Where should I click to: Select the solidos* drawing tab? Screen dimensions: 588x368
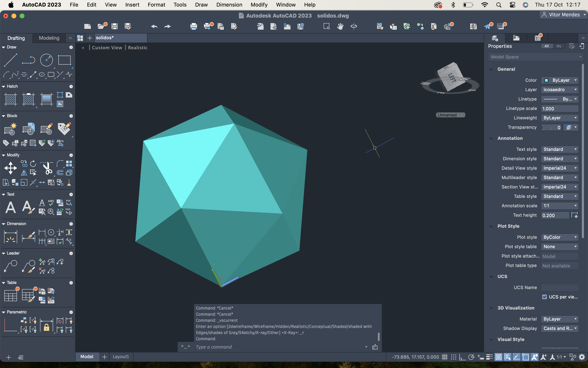[x=121, y=38]
